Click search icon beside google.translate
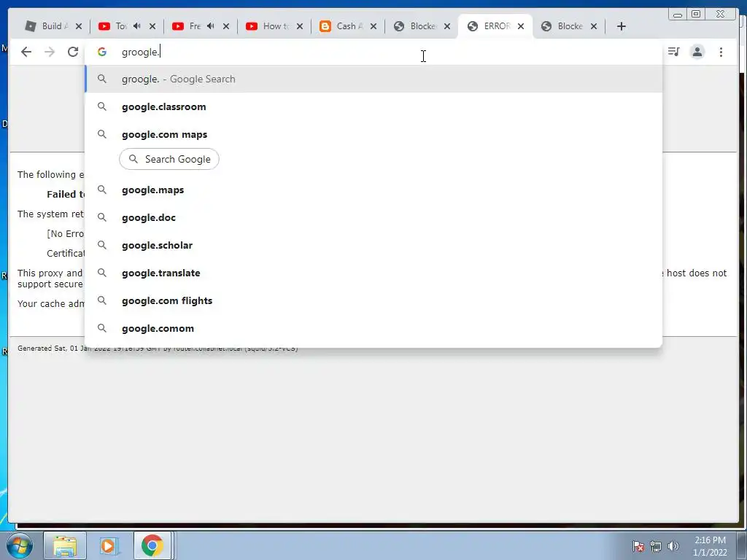This screenshot has width=747, height=560. click(x=102, y=273)
